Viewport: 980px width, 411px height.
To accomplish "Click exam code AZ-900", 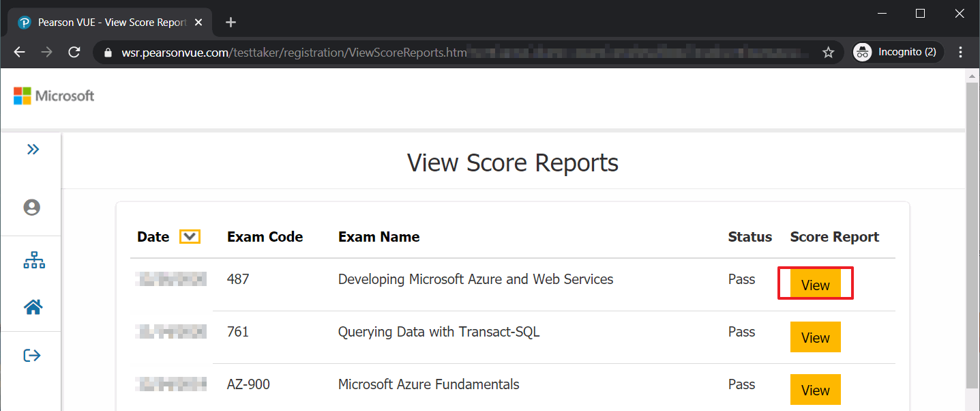I will point(248,384).
